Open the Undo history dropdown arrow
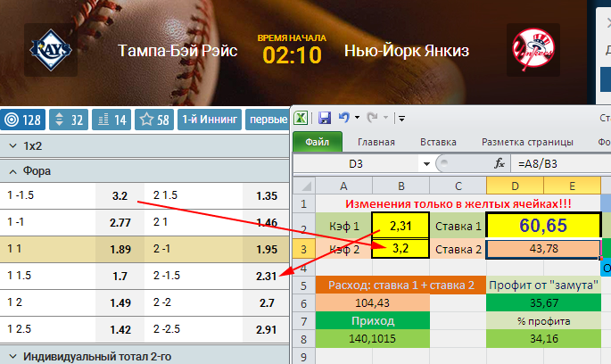Screen dimensions: 611x364 pyautogui.click(x=357, y=117)
